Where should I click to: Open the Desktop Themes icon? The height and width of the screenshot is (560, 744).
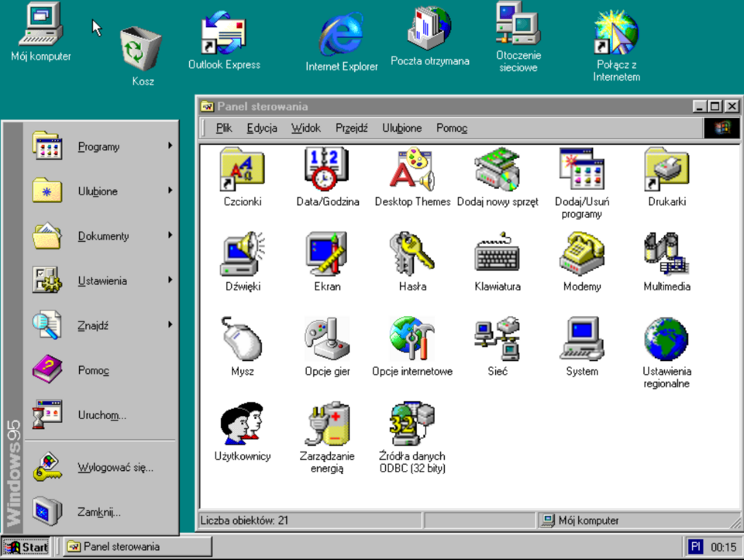coord(412,169)
